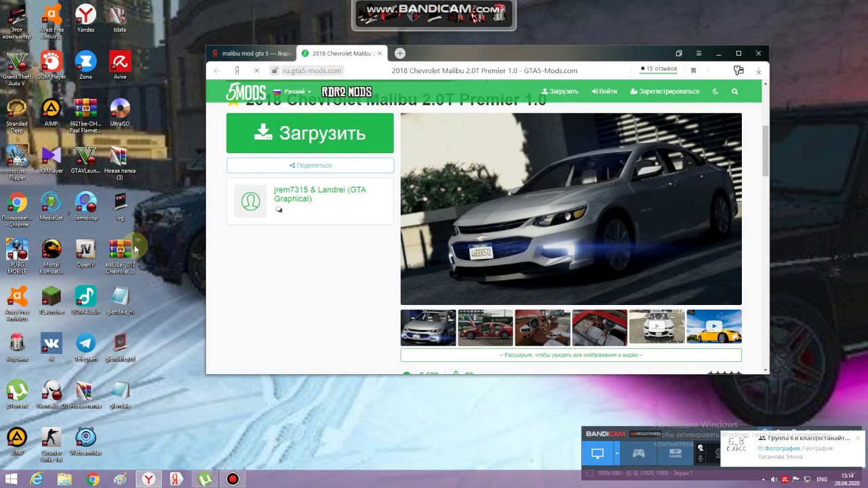Screen dimensions: 868x488
Task: Open the red car thumbnail with person
Action: pos(486,327)
